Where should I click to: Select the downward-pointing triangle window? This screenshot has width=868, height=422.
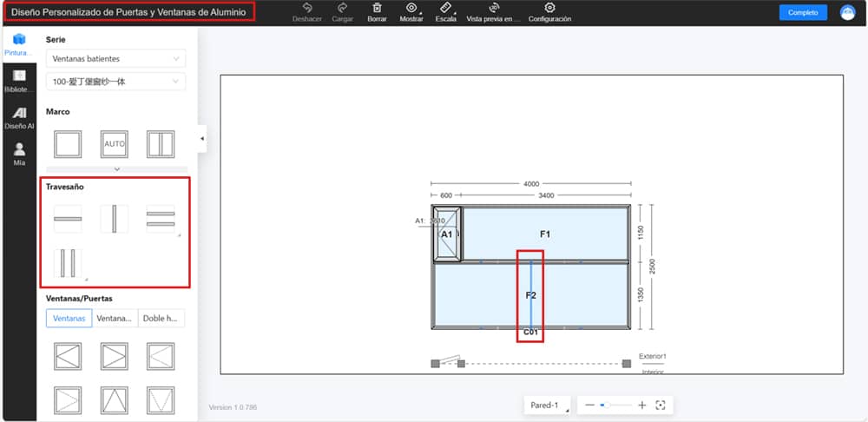click(161, 400)
